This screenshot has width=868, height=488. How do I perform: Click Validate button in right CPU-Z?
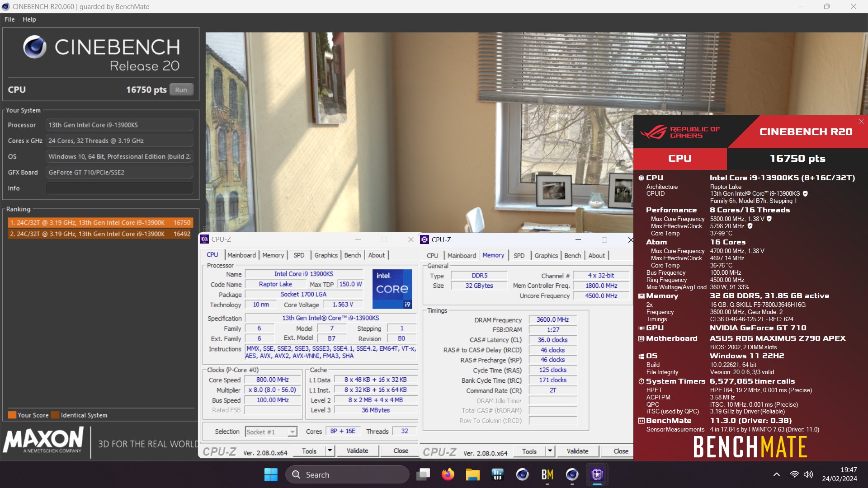[578, 451]
